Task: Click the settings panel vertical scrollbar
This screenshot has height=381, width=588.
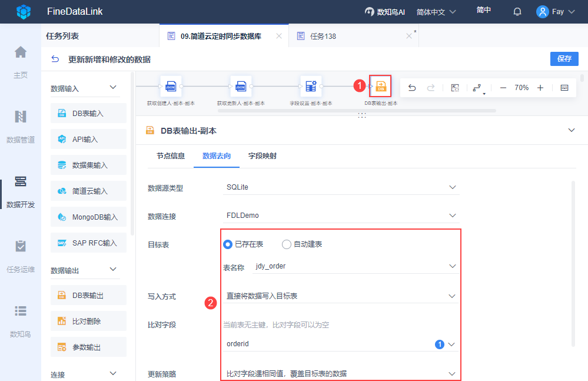Action: point(573,264)
